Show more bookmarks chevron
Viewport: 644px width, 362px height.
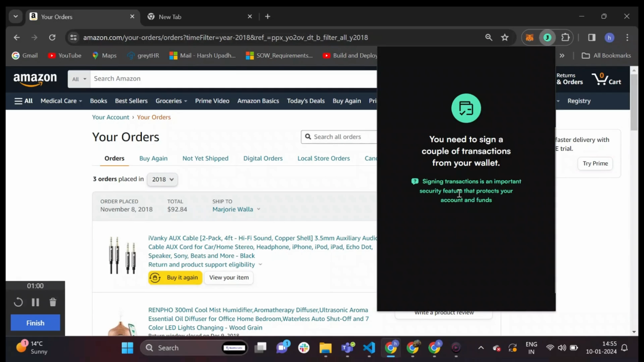562,56
